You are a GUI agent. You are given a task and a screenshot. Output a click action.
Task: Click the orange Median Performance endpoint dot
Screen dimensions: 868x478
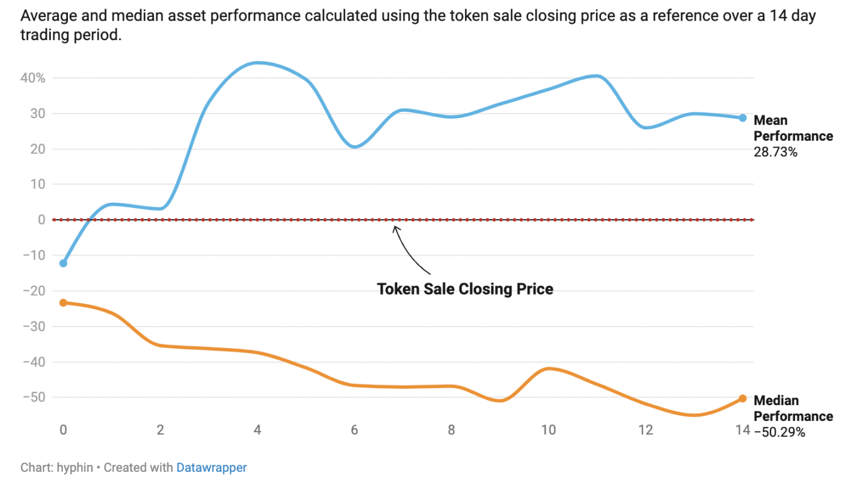click(742, 398)
